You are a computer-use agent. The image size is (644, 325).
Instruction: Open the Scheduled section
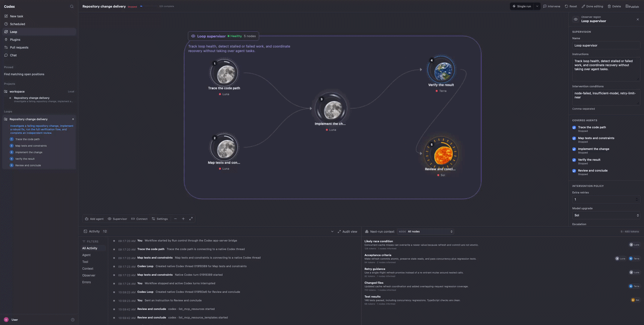(39, 24)
